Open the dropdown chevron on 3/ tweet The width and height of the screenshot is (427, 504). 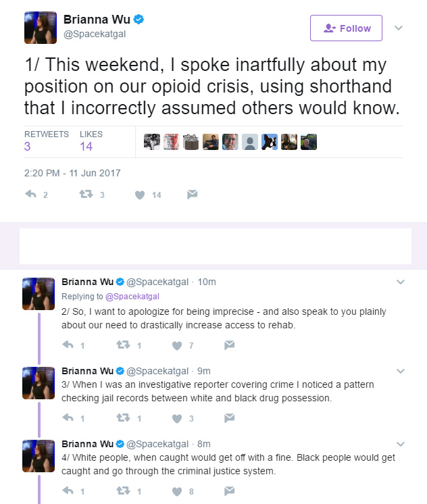(x=400, y=371)
